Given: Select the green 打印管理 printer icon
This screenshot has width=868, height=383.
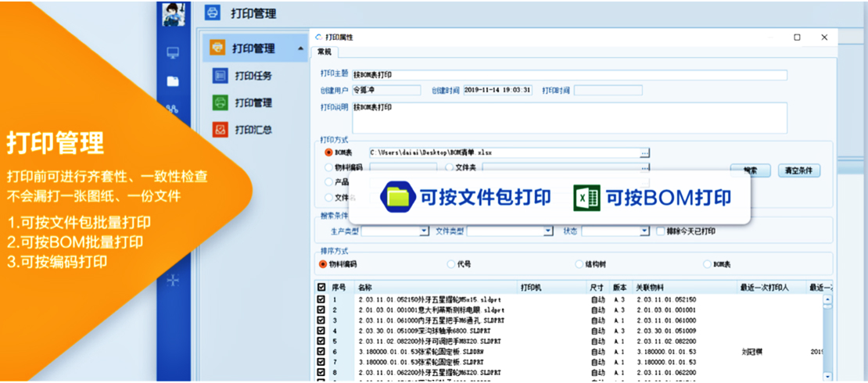Looking at the screenshot, I should click(x=221, y=102).
